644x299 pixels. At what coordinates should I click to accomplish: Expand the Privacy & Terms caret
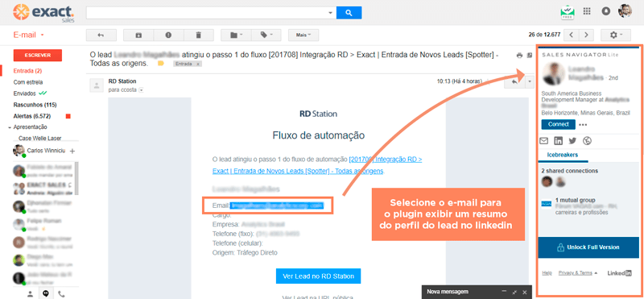(596, 273)
